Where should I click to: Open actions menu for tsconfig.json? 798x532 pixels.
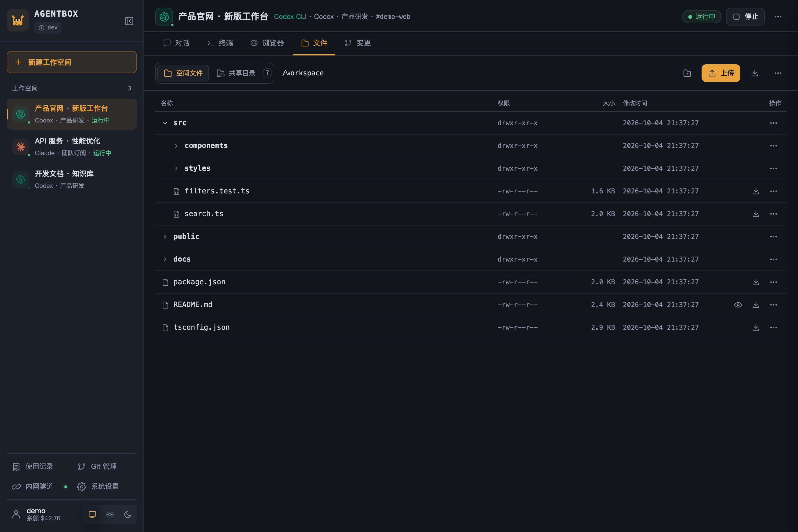pos(773,328)
